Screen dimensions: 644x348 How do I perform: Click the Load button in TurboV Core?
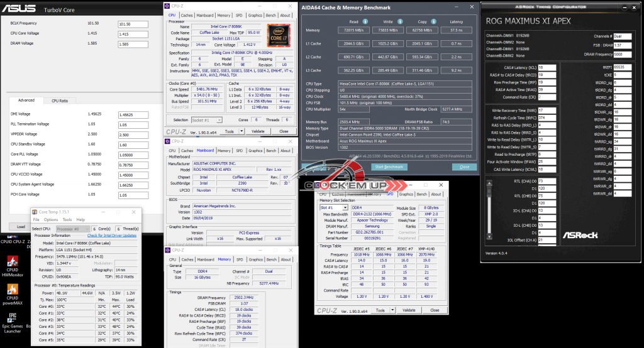click(x=21, y=227)
